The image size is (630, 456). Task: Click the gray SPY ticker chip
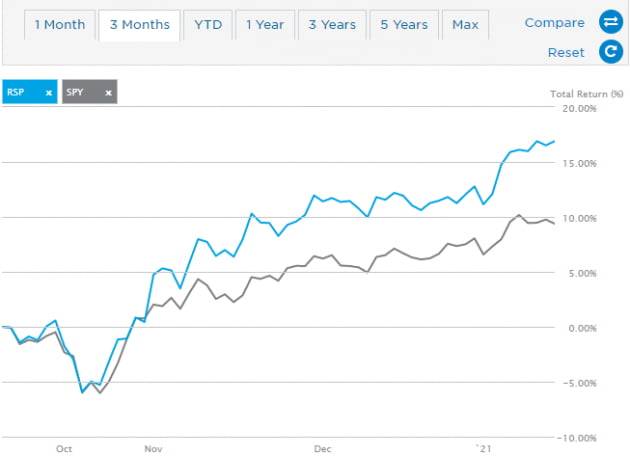[x=82, y=93]
